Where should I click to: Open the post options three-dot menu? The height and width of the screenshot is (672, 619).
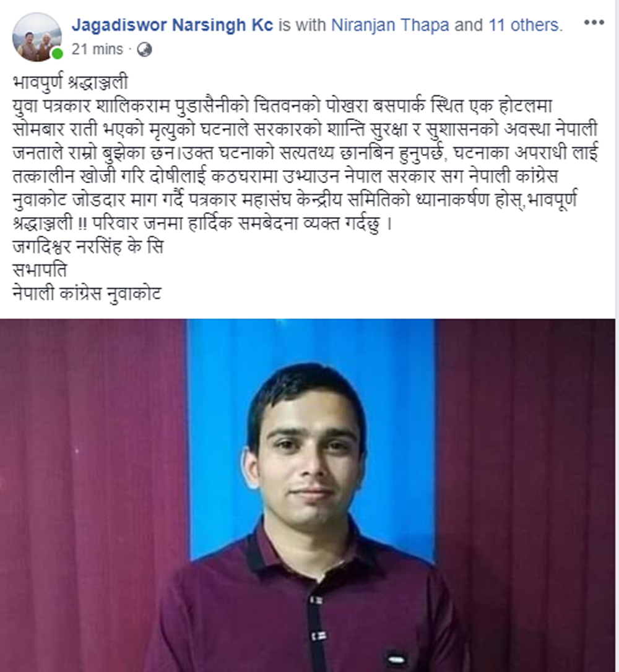point(594,23)
